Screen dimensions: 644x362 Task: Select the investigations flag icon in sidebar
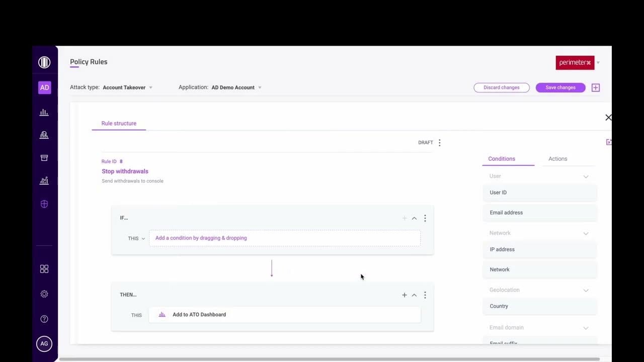click(44, 135)
